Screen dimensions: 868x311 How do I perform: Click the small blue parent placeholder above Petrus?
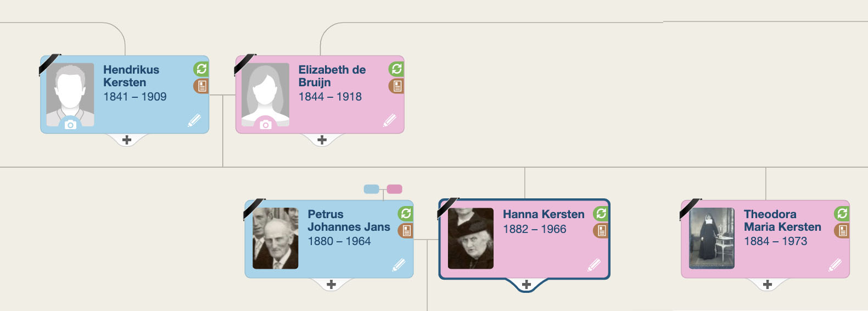[372, 189]
